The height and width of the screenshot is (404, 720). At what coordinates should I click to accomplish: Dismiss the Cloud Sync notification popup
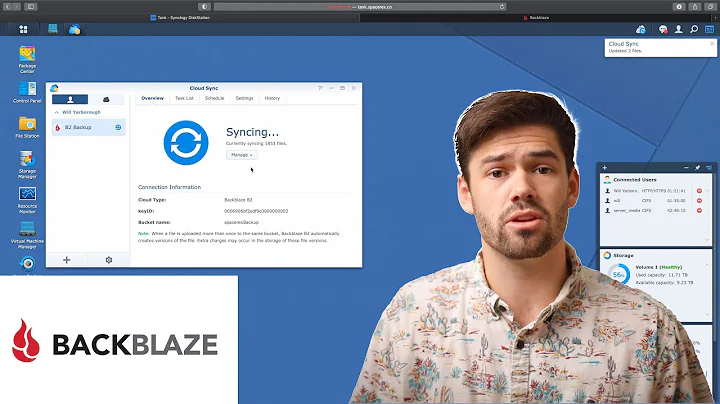712,44
